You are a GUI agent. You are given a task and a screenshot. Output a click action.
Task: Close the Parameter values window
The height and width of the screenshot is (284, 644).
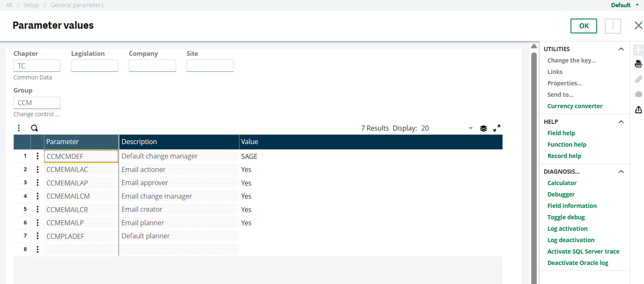638,26
